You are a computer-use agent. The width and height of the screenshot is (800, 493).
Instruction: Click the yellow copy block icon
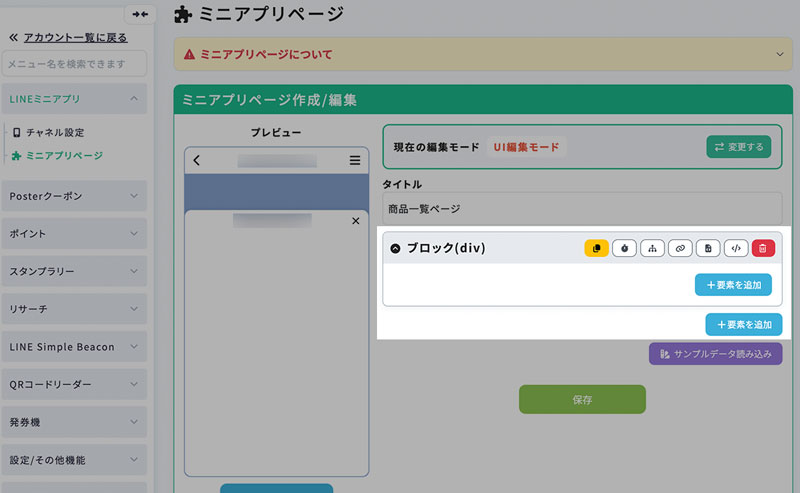tap(596, 248)
